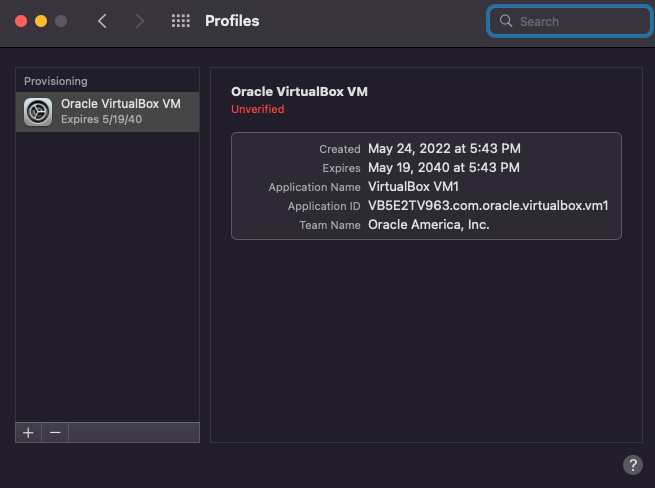Screen dimensions: 655x488
Task: Select the Oracle VirtualBox VM profile row
Action: 120,112
